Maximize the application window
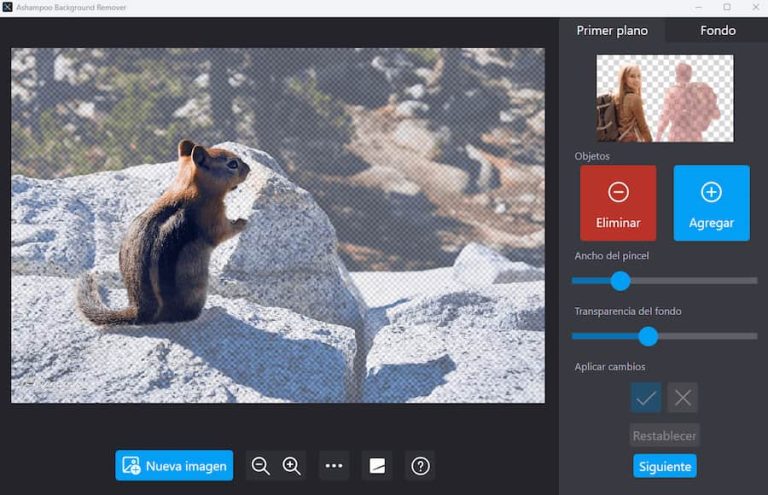 pyautogui.click(x=726, y=7)
